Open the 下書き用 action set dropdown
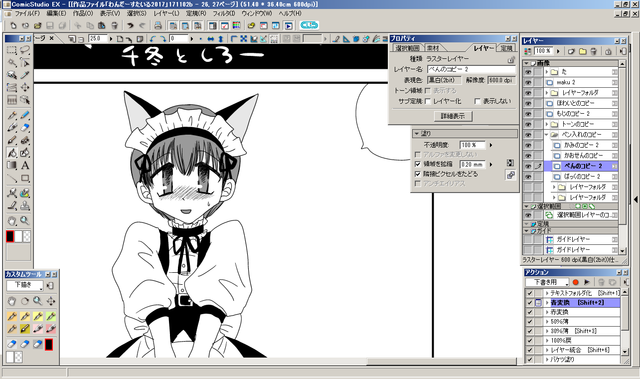Viewport: 640px width, 379px height. (x=547, y=282)
